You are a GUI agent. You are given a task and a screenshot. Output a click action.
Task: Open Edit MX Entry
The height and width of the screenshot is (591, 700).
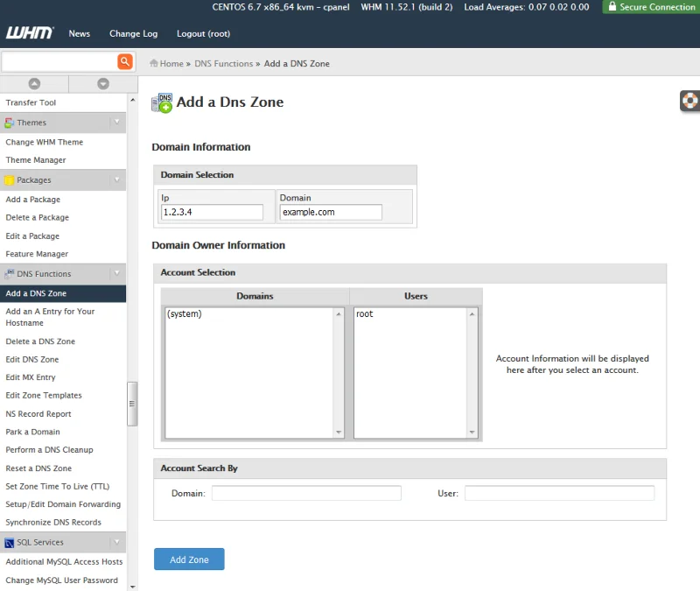[x=31, y=377]
